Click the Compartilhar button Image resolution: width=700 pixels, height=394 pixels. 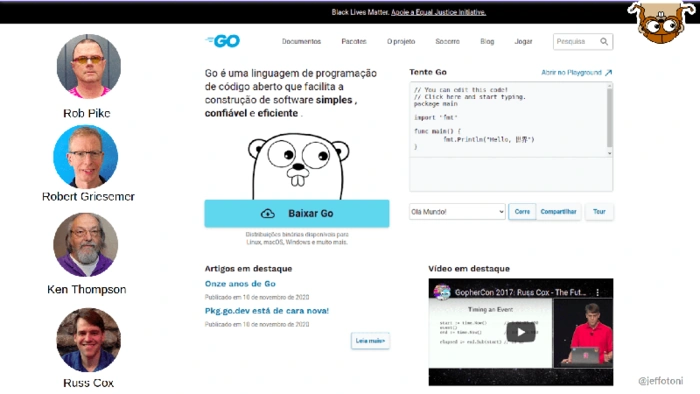click(x=558, y=212)
